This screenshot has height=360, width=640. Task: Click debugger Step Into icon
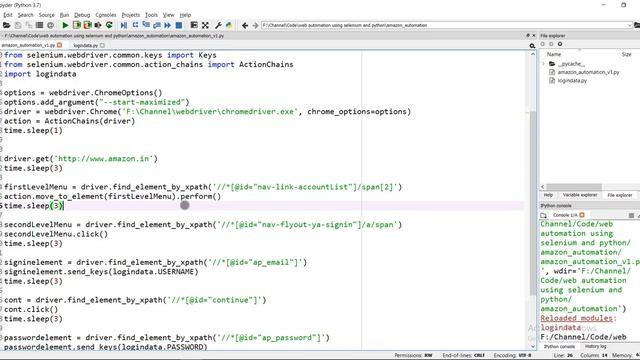click(x=146, y=25)
